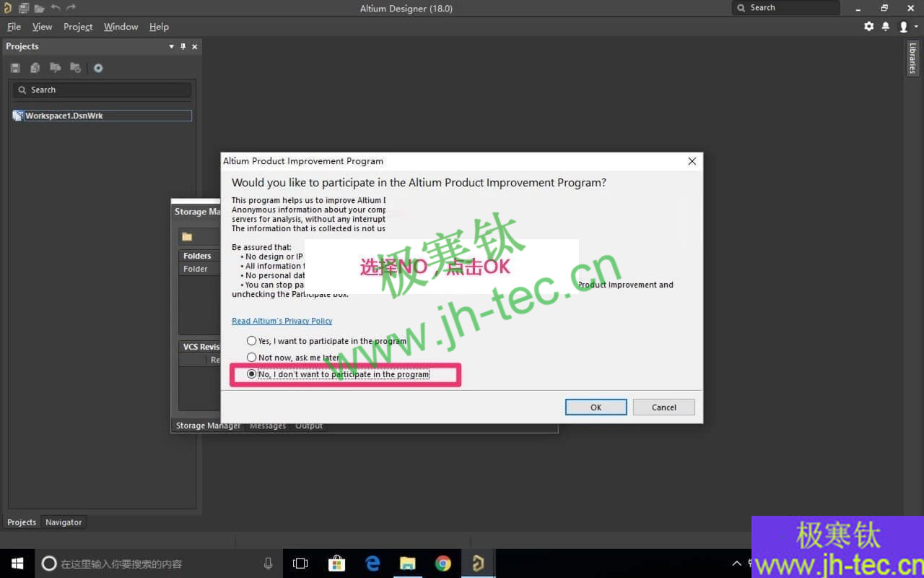Image resolution: width=924 pixels, height=578 pixels.
Task: Click the Save All icon in the title bar
Action: click(24, 8)
